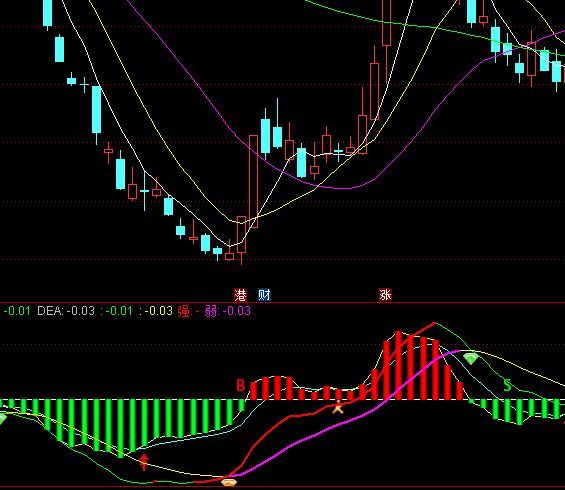Click orange diamond at indicator bottom
Image resolution: width=565 pixels, height=490 pixels.
tap(229, 482)
